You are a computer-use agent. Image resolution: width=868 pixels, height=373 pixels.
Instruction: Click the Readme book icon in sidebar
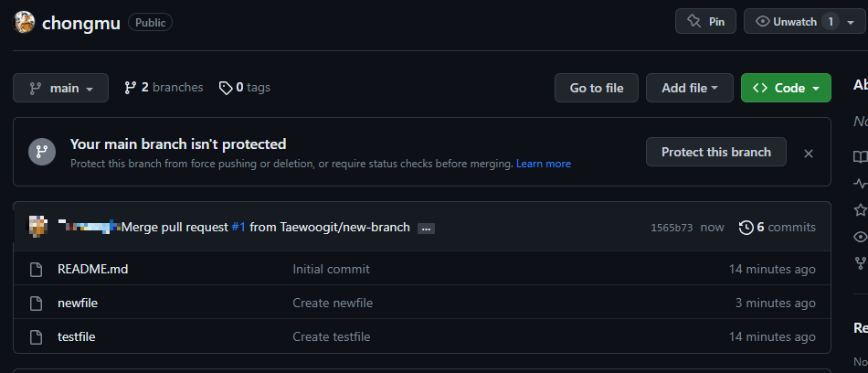861,157
